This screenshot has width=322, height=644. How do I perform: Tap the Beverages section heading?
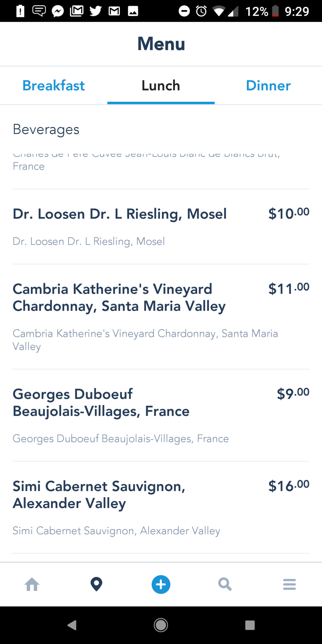[46, 130]
